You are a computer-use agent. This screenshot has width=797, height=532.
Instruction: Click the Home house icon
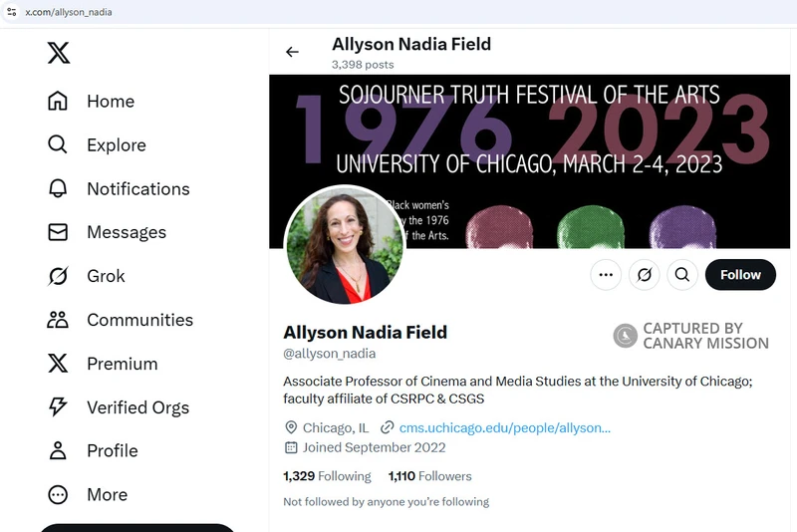[x=58, y=101]
